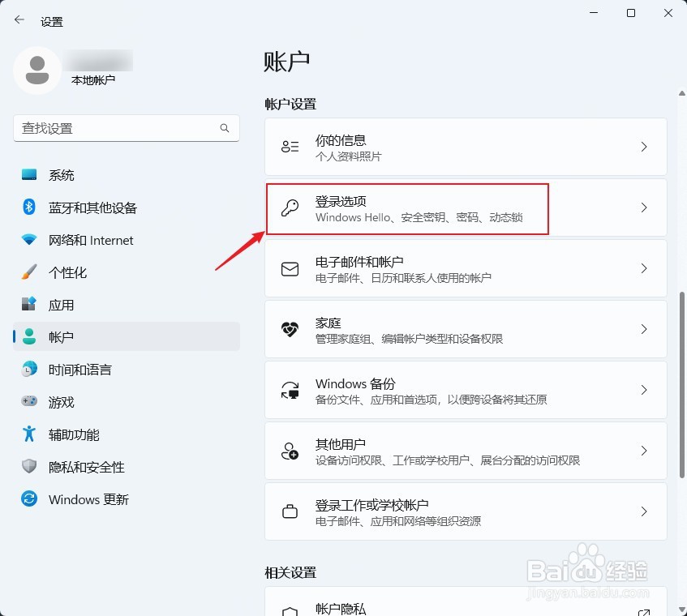
Task: Click the 你的信息 profile card icon
Action: pos(290,147)
